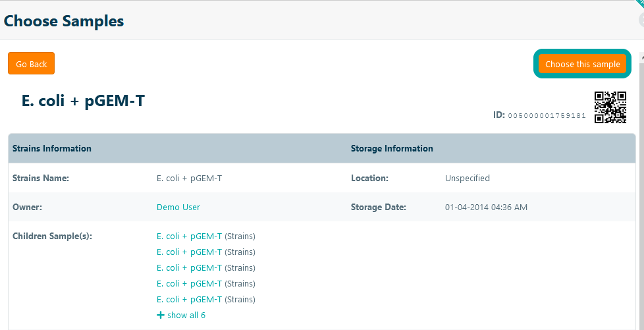Click the plus icon beside show all 6
The height and width of the screenshot is (330, 644).
point(160,316)
